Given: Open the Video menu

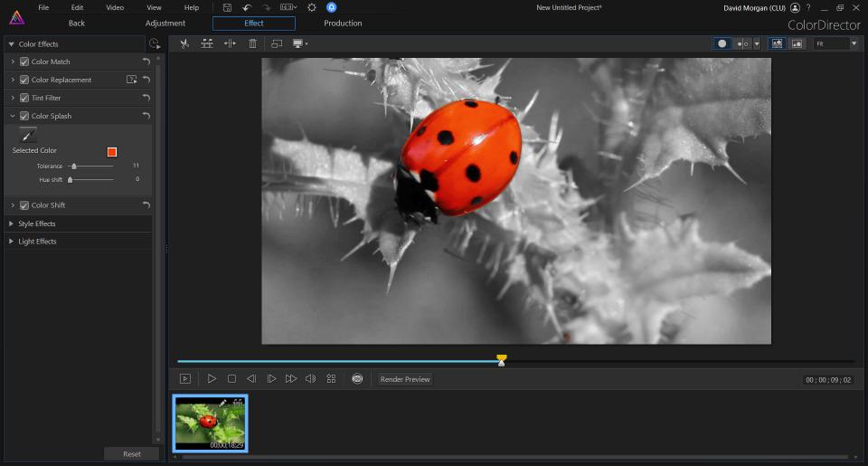Looking at the screenshot, I should 115,7.
